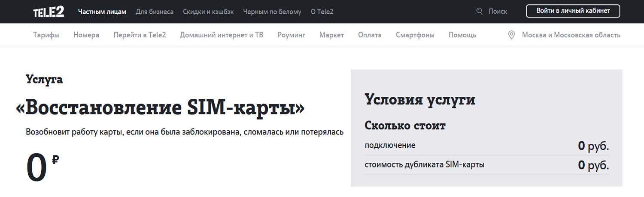Image resolution: width=644 pixels, height=197 pixels.
Task: Open the Маркет section
Action: point(331,35)
